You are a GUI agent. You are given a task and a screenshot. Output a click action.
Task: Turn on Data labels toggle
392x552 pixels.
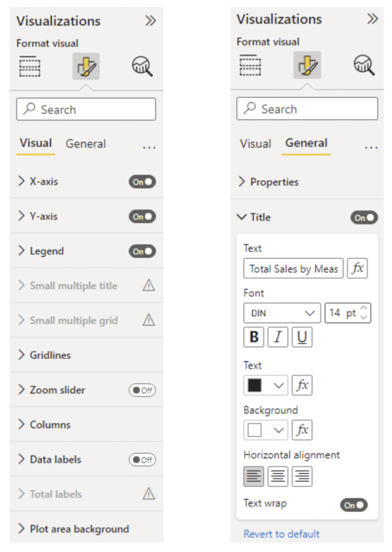(142, 460)
